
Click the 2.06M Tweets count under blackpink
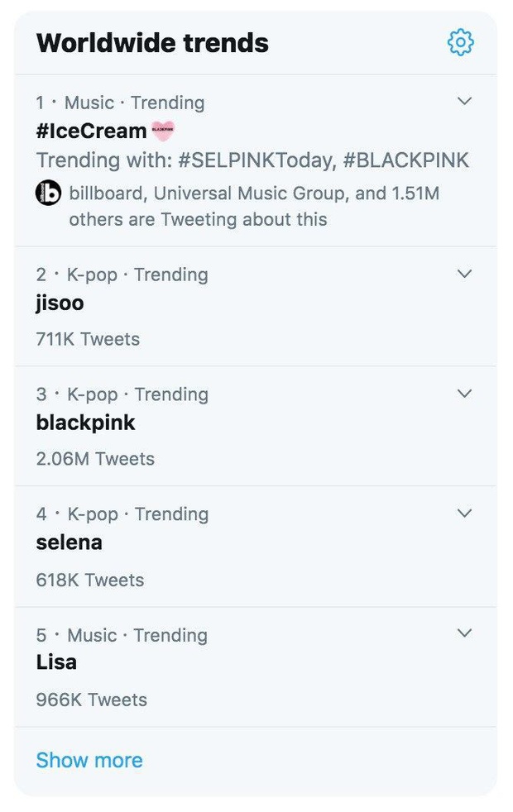(x=93, y=459)
